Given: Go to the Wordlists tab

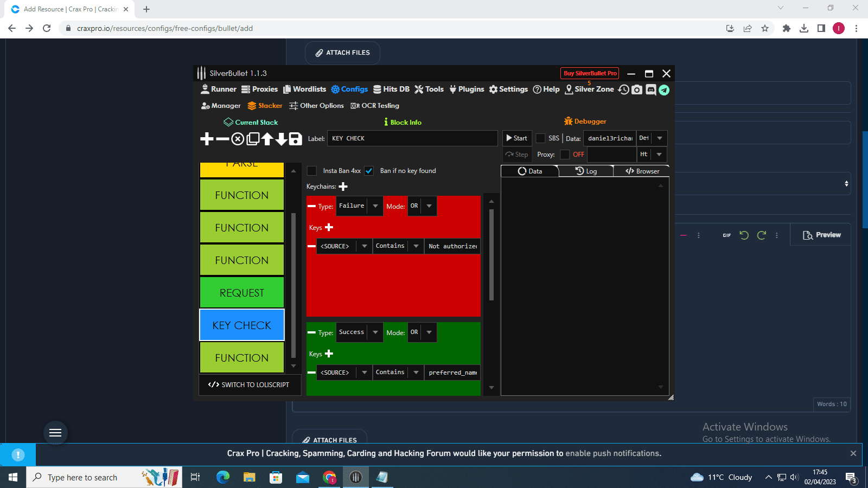Looking at the screenshot, I should (x=304, y=89).
